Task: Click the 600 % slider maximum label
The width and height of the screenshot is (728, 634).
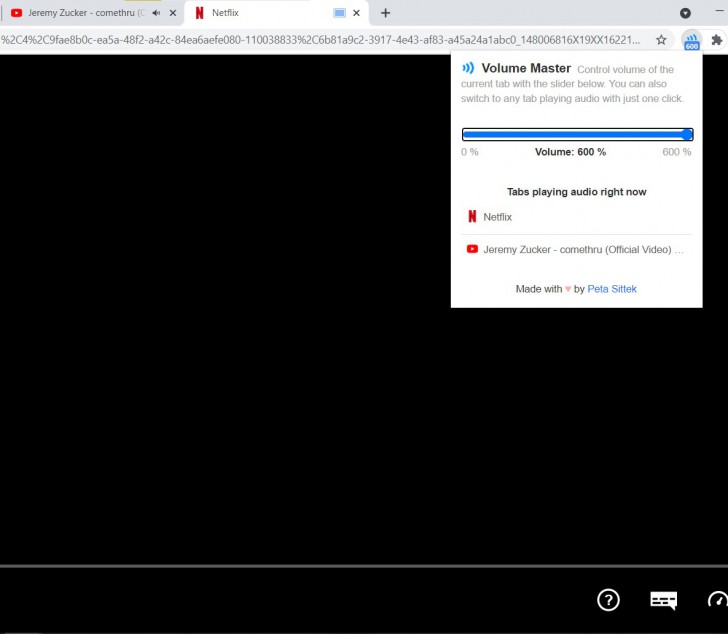Action: (x=676, y=152)
